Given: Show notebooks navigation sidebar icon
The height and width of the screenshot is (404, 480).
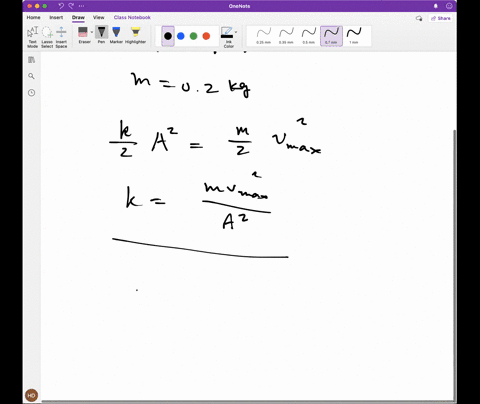Looking at the screenshot, I should (x=31, y=60).
